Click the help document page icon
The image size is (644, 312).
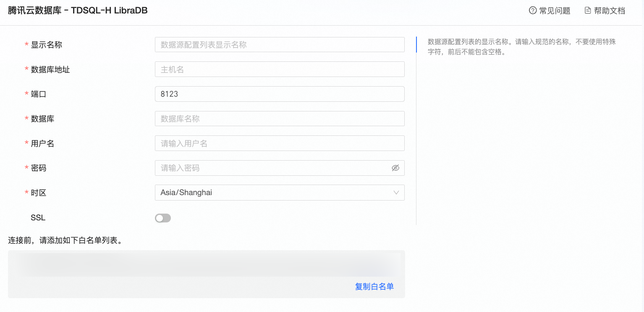click(x=588, y=11)
